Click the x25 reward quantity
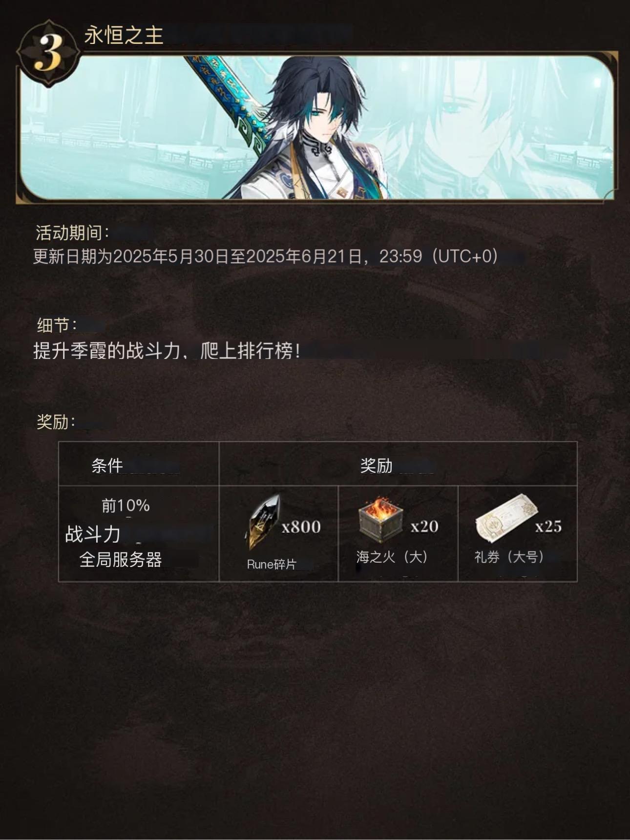The height and width of the screenshot is (840, 630). click(x=548, y=526)
